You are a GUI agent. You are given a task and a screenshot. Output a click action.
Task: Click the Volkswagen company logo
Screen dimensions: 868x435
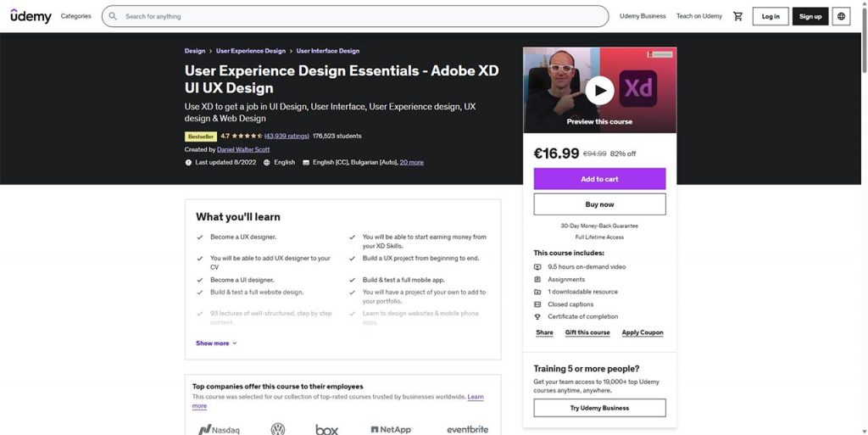pyautogui.click(x=278, y=429)
